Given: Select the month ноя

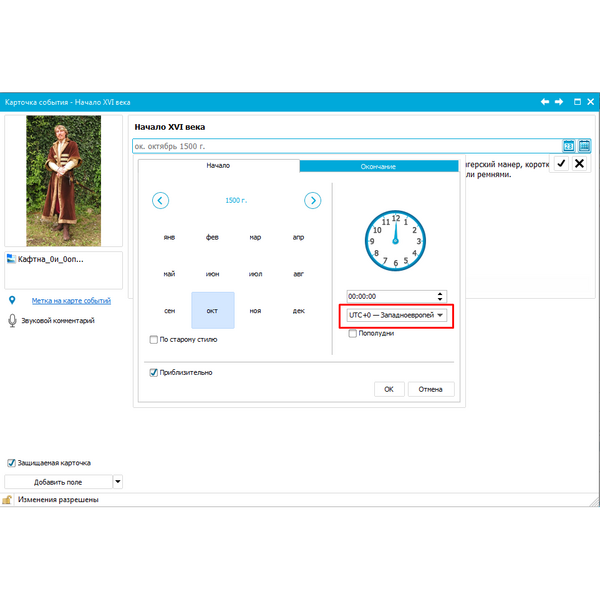Looking at the screenshot, I should tap(255, 311).
